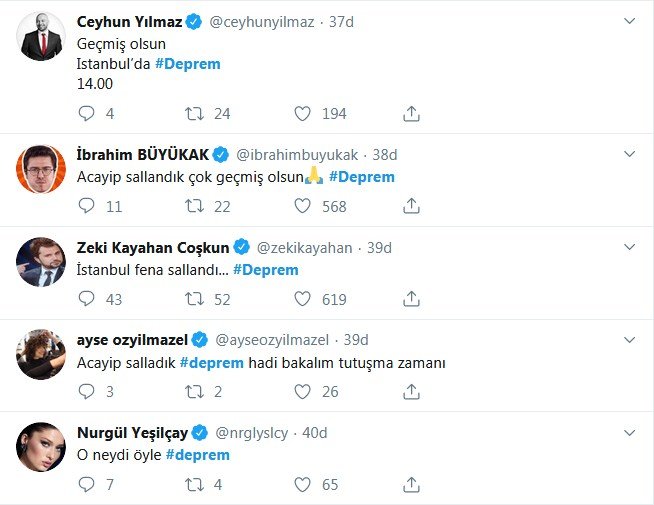Like Zeki Kayahan Coşkun's tweet
Screen dimensions: 654x505
tap(303, 299)
